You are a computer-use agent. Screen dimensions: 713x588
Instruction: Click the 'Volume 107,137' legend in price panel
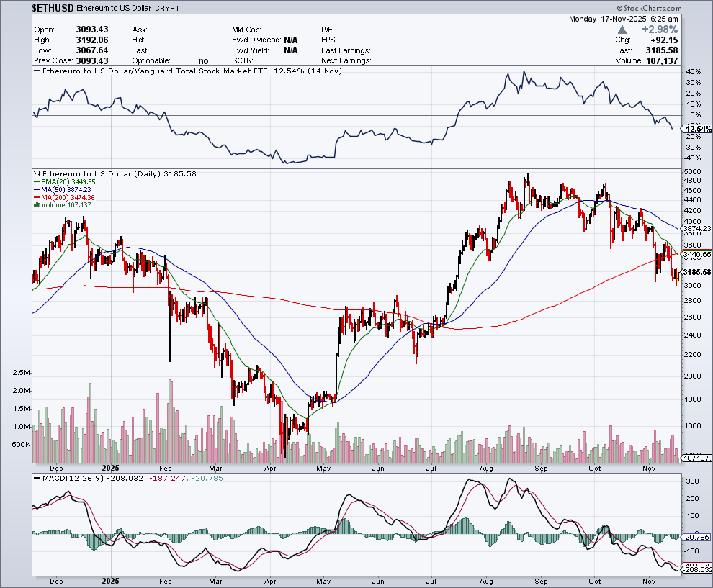coord(66,205)
